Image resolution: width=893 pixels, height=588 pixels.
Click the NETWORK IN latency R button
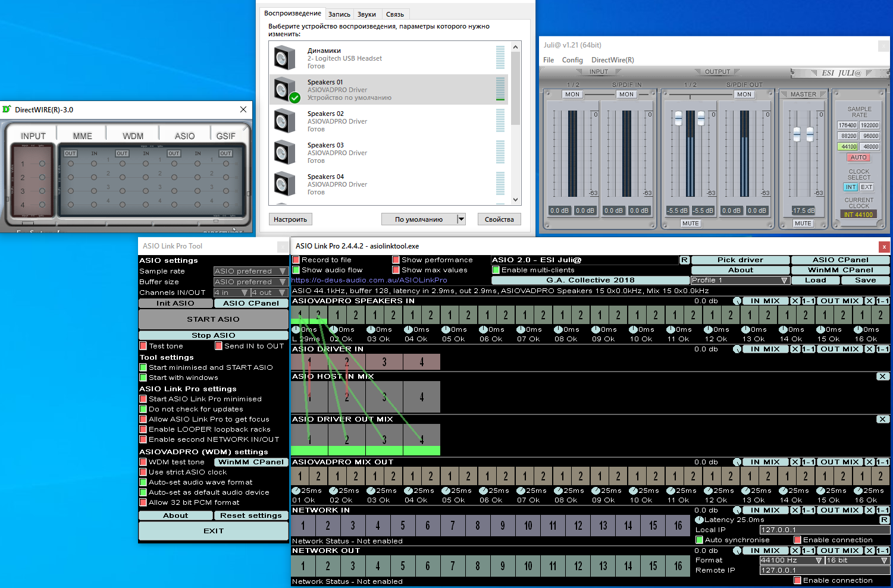884,520
